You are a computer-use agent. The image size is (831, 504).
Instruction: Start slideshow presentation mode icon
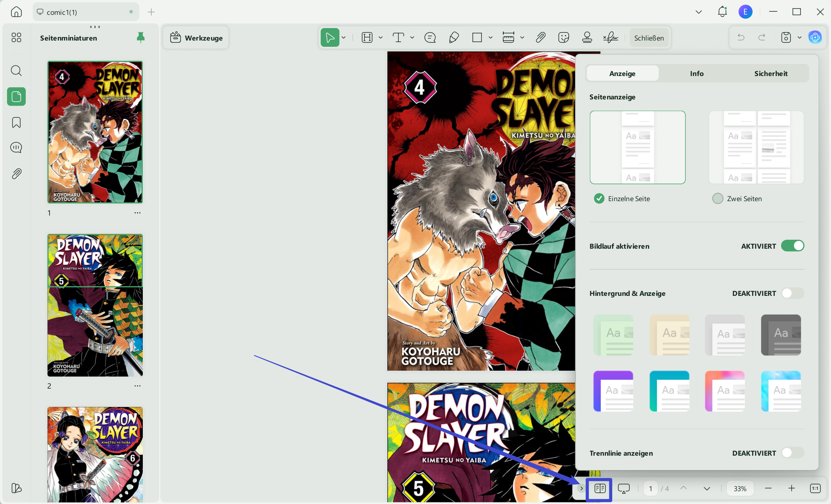coord(624,488)
